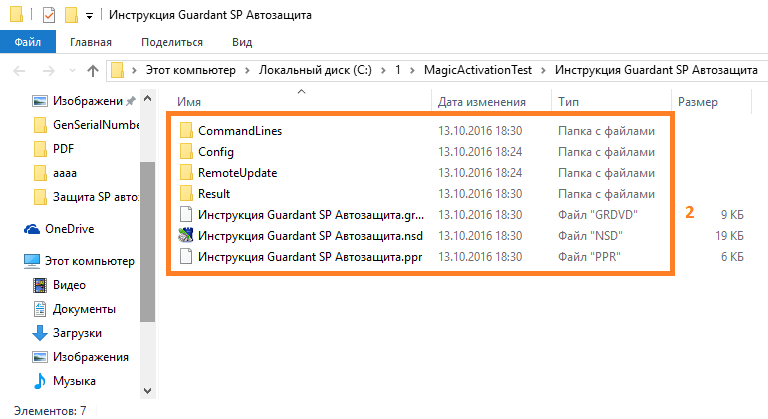Click the .ppr file icon
The image size is (768, 419).
[185, 257]
